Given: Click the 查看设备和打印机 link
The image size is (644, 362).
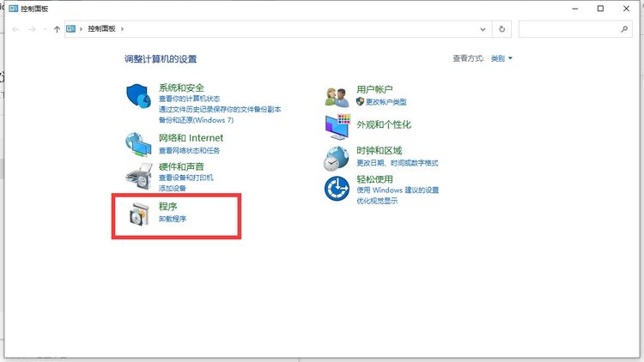Looking at the screenshot, I should point(185,178).
